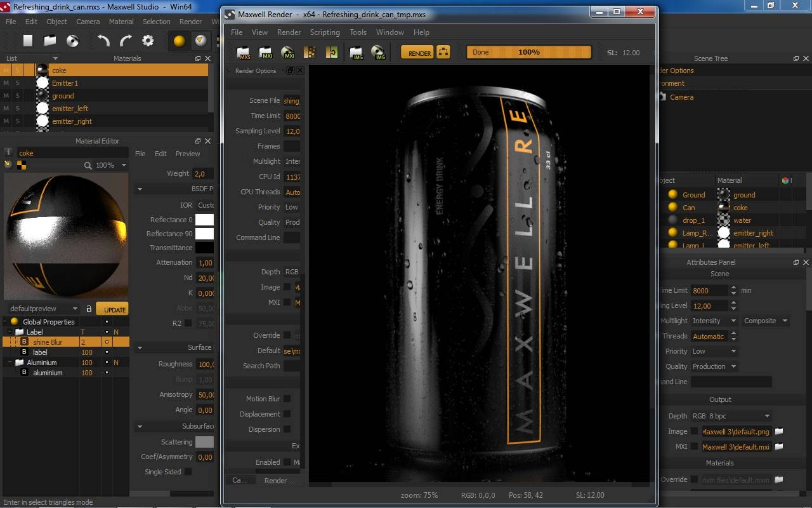Open Tools menu in Maxwell Render
The width and height of the screenshot is (812, 508).
coord(358,32)
